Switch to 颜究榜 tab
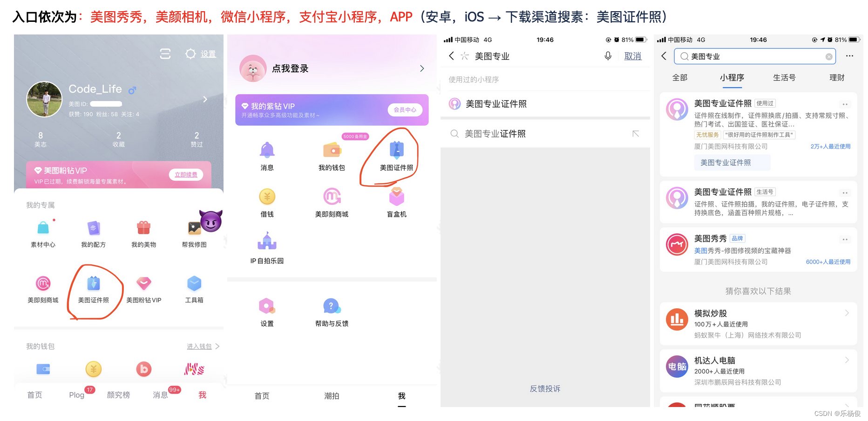 (118, 395)
